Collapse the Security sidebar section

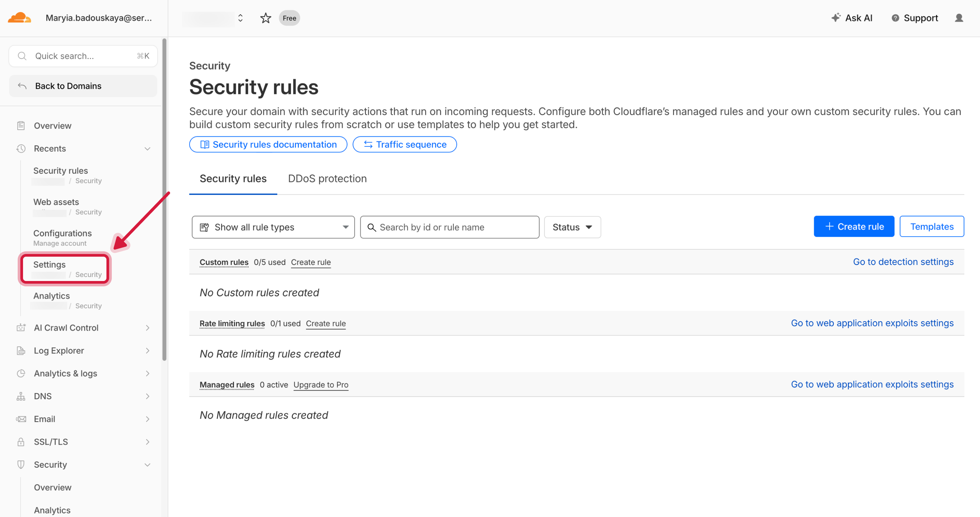point(147,465)
